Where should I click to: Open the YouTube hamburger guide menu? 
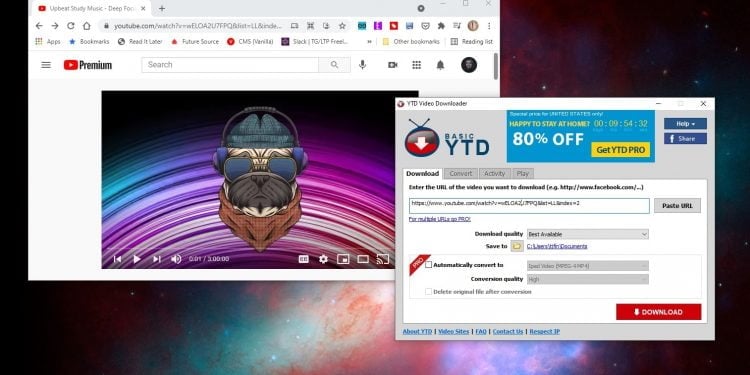coord(46,65)
